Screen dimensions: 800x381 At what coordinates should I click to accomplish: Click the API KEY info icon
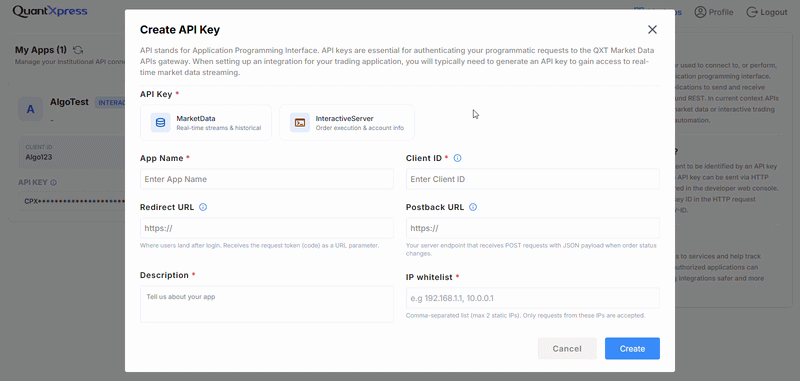coord(54,182)
